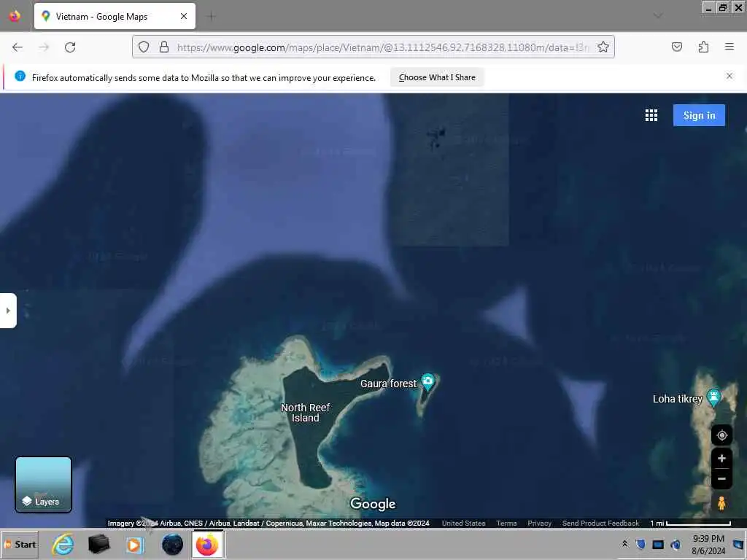Screen dimensions: 747x560
Task: Click Send Product Feedback link
Action: [x=601, y=523]
